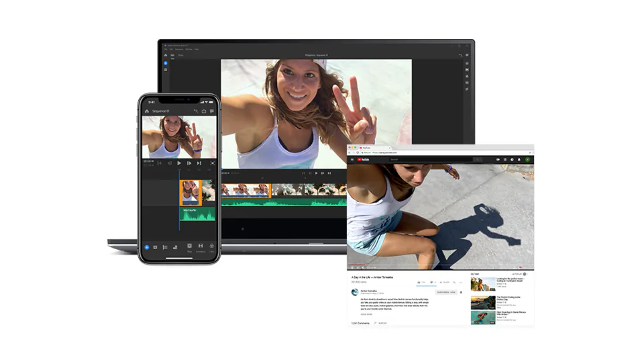Click the YouTube logo
Screen dimensions: 644x362
click(x=364, y=160)
